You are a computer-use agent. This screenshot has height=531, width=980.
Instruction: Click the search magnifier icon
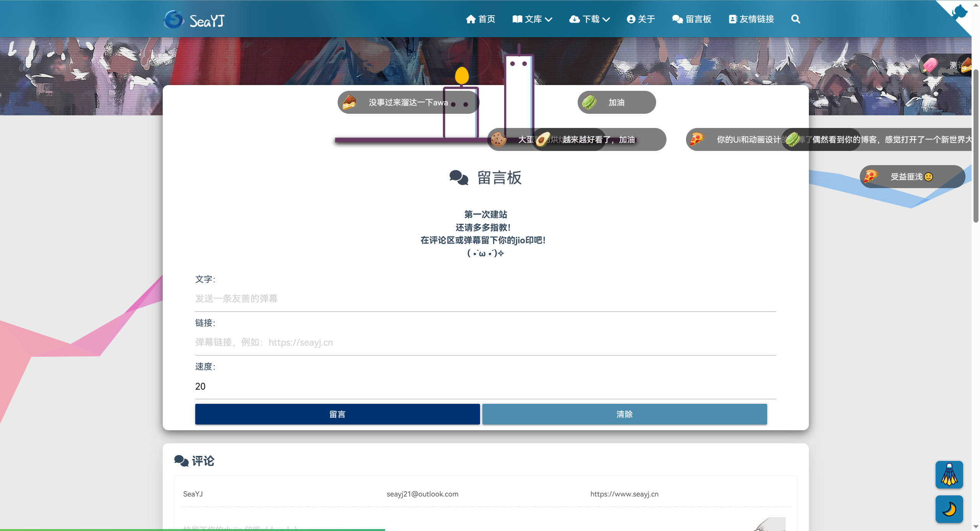coord(795,19)
